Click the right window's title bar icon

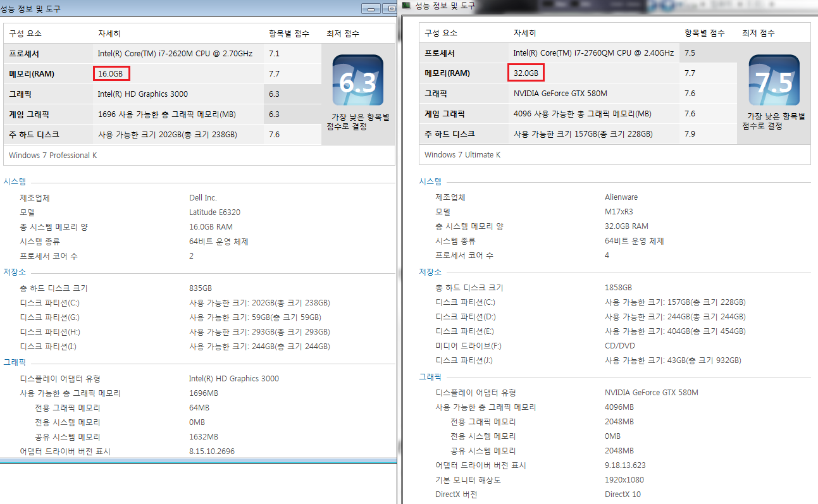point(406,6)
